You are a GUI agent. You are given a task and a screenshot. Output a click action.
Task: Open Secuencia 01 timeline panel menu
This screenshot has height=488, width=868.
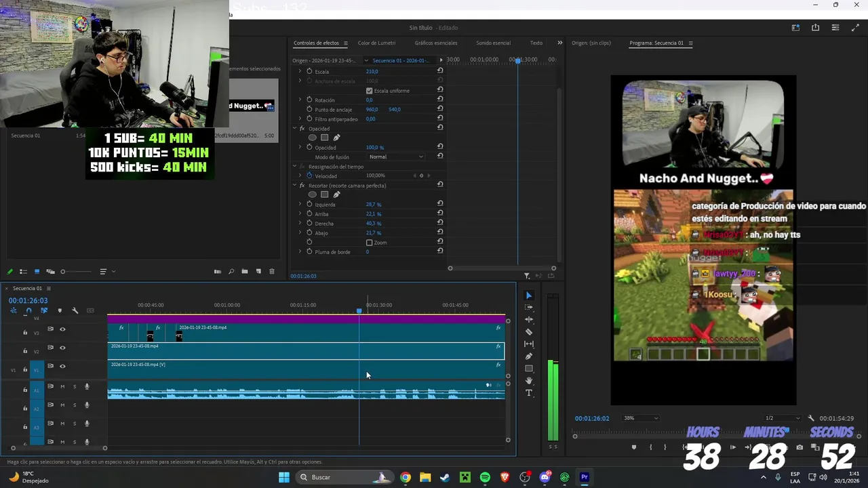(48, 288)
